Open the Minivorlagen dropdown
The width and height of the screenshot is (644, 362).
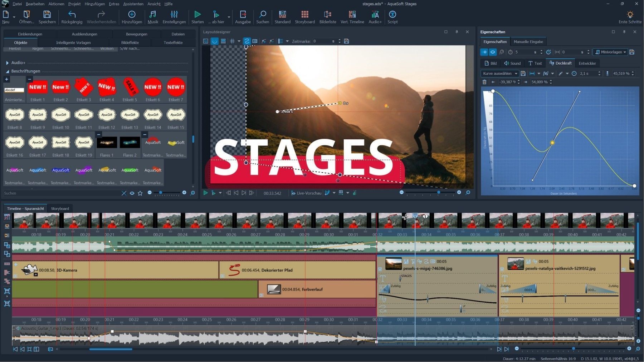610,52
